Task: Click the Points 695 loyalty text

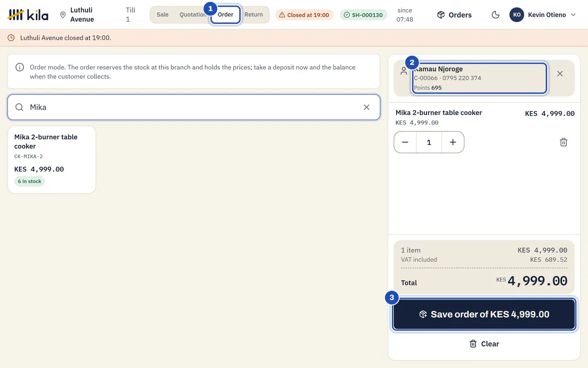Action: pos(428,87)
